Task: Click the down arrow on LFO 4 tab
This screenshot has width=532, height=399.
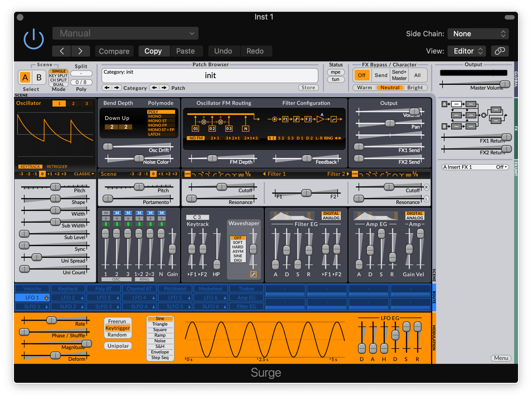Action: [154, 298]
